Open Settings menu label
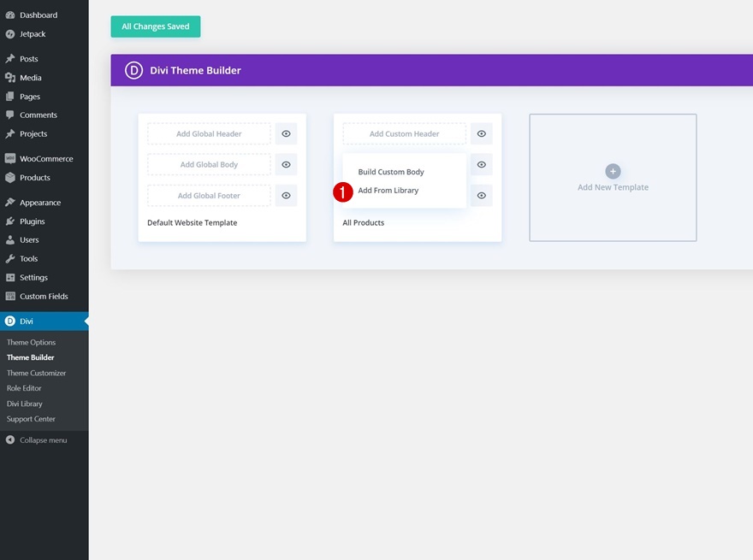This screenshot has height=560, width=753. coord(33,277)
